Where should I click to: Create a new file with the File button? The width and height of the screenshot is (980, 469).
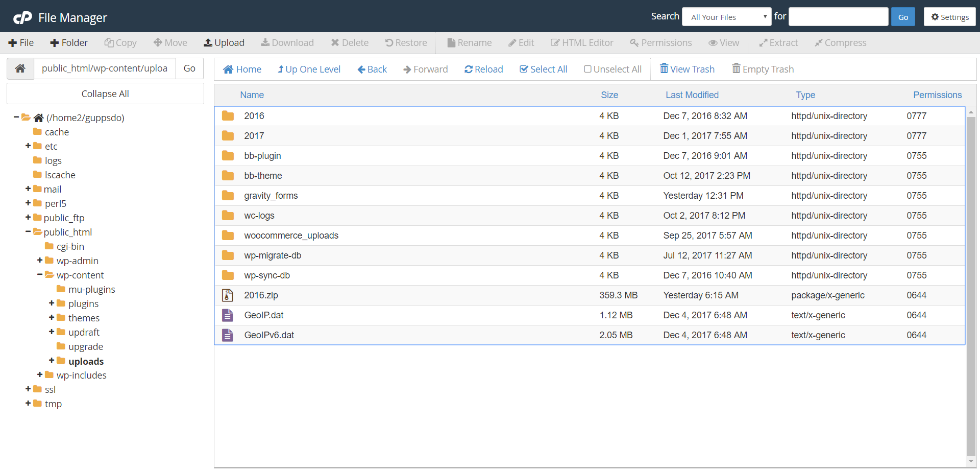21,43
